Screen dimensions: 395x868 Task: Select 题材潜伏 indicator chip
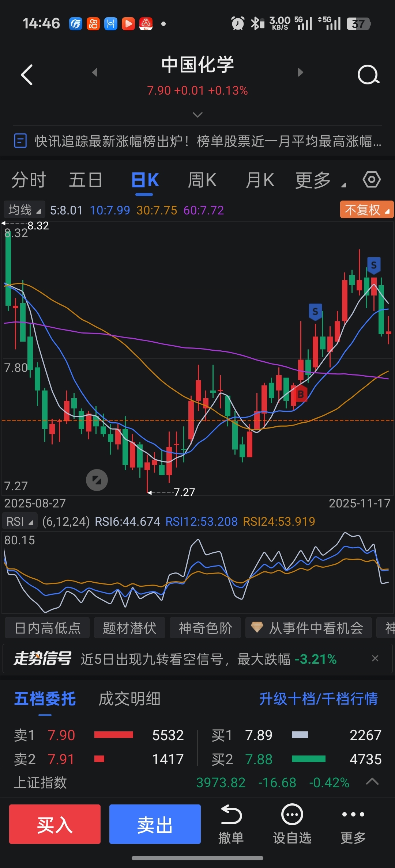click(x=129, y=628)
